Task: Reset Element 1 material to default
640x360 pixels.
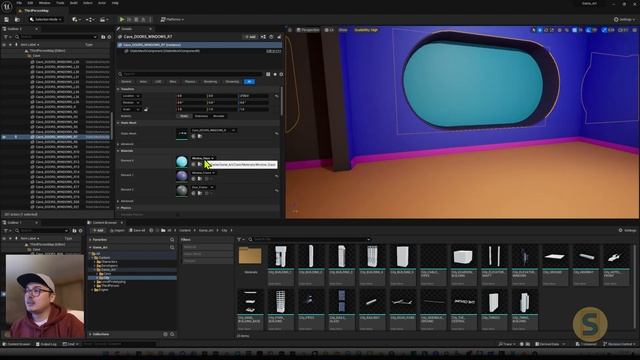Action: click(276, 176)
